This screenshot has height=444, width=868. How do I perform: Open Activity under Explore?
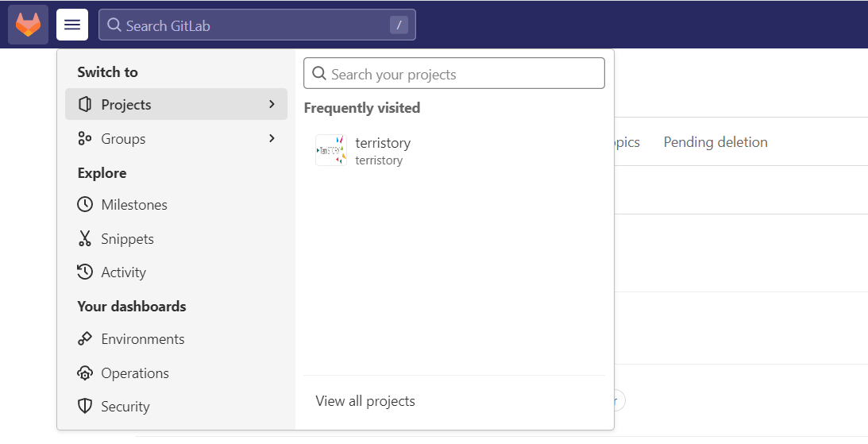click(176, 272)
